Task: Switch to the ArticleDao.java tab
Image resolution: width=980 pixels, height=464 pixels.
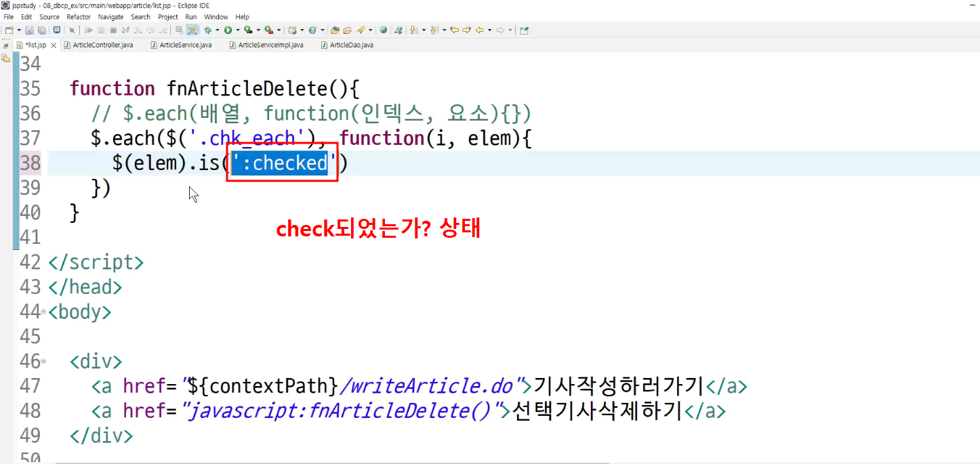Action: click(346, 45)
